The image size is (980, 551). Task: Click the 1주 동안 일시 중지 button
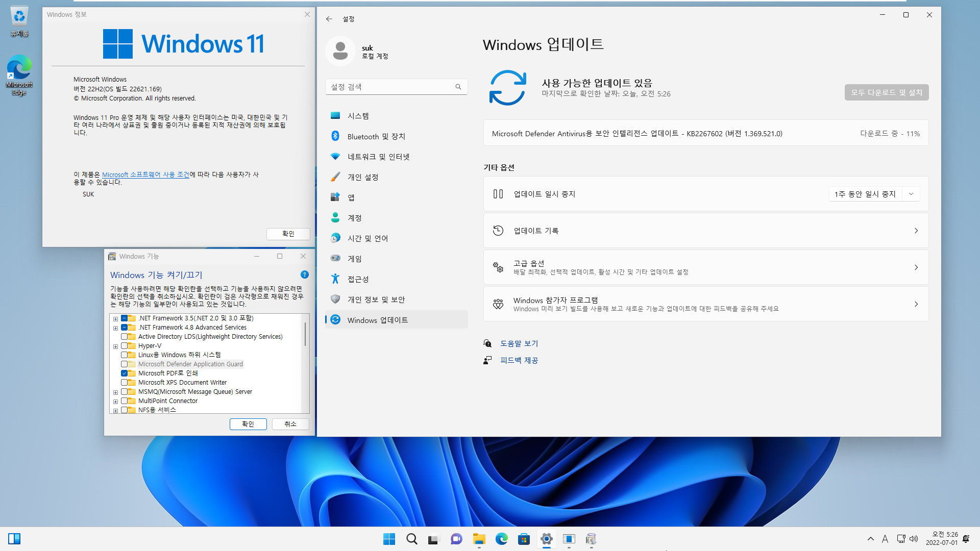866,194
